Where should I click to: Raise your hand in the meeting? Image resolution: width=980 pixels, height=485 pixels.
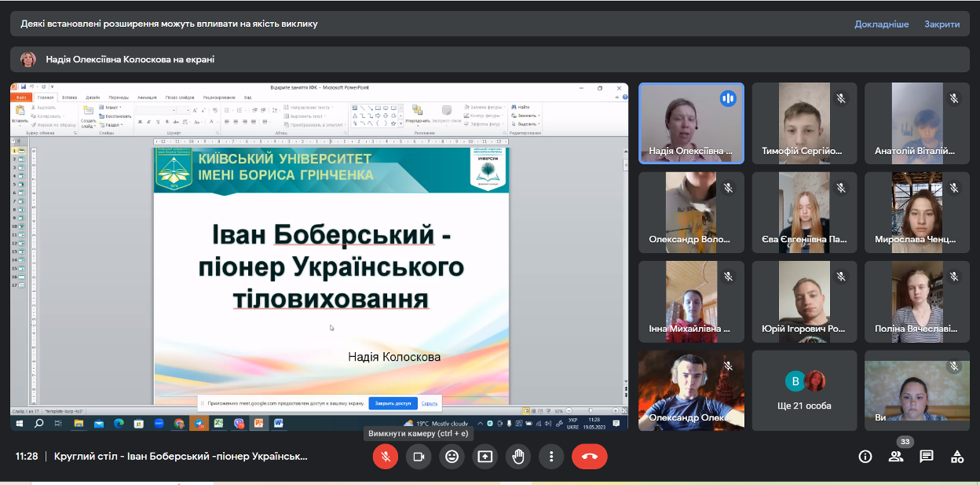pos(518,456)
